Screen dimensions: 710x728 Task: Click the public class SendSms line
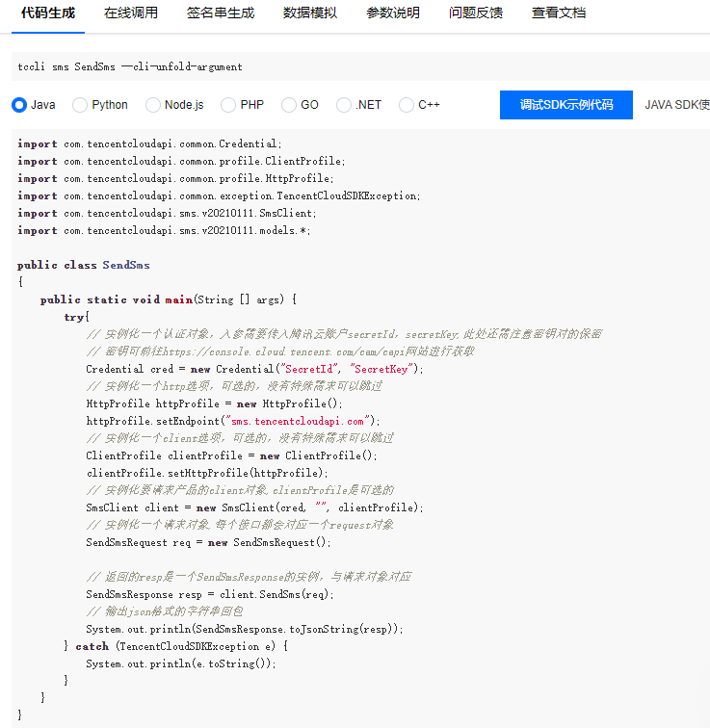pos(84,265)
